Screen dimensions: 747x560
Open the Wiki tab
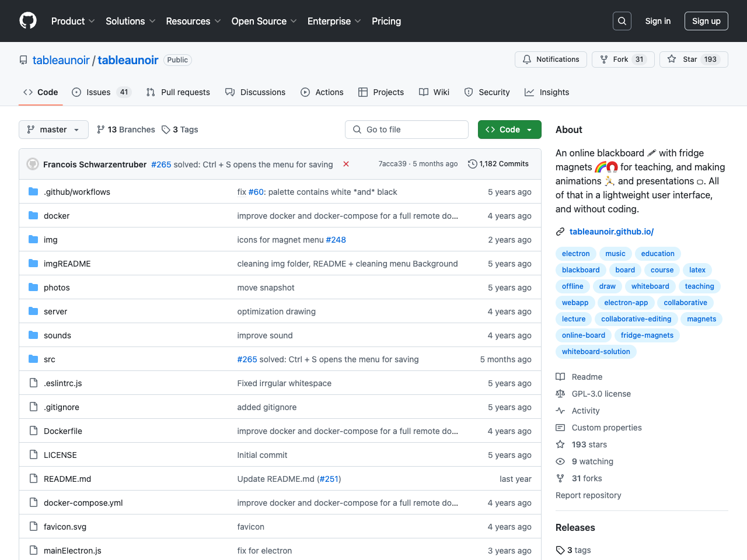tap(434, 92)
